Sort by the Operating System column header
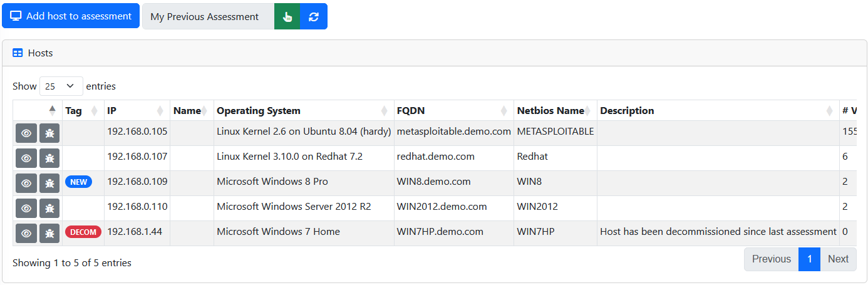868x285 pixels. tap(304, 111)
